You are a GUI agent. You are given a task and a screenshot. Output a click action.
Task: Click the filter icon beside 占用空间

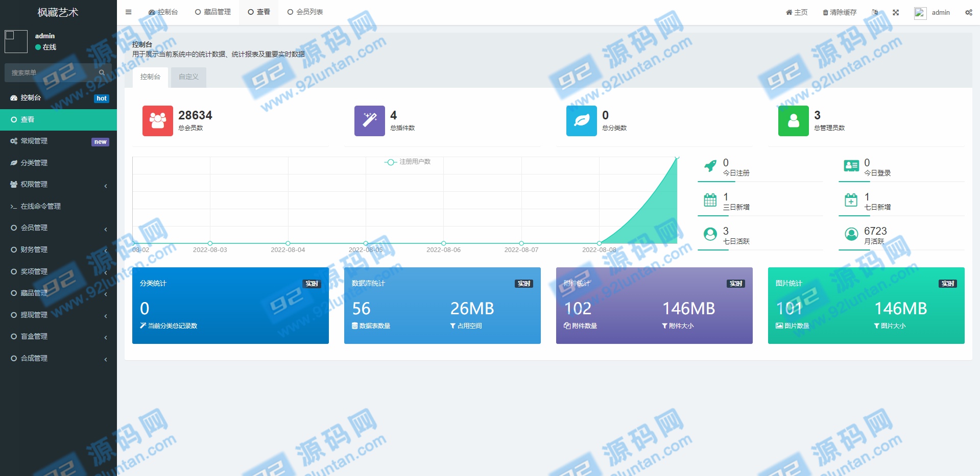pos(453,325)
